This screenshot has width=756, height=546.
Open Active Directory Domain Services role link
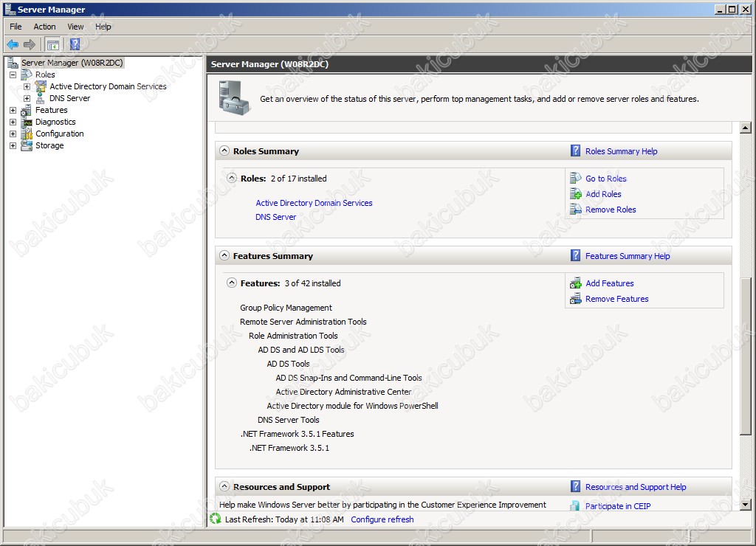point(314,204)
